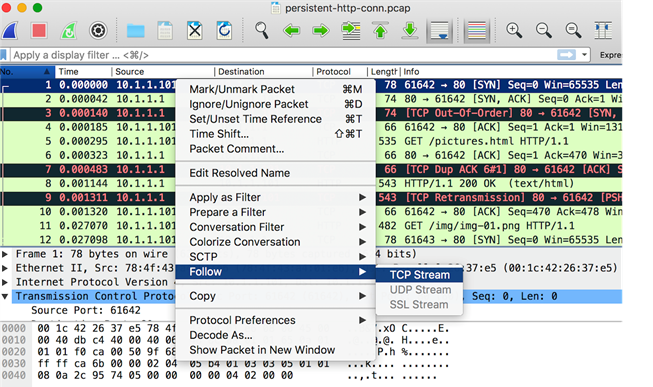Toggle packet list colorization
Screen dimensions: 653x387
[477, 30]
